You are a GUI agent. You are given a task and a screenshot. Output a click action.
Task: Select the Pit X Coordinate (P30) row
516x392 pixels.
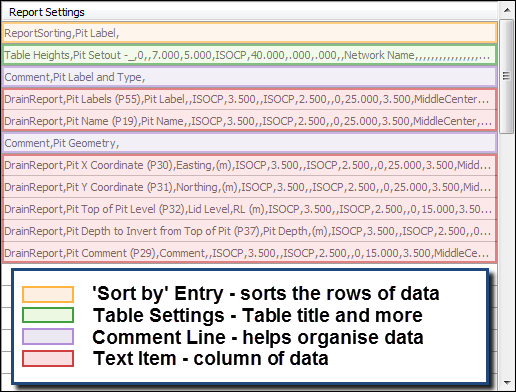(x=250, y=165)
